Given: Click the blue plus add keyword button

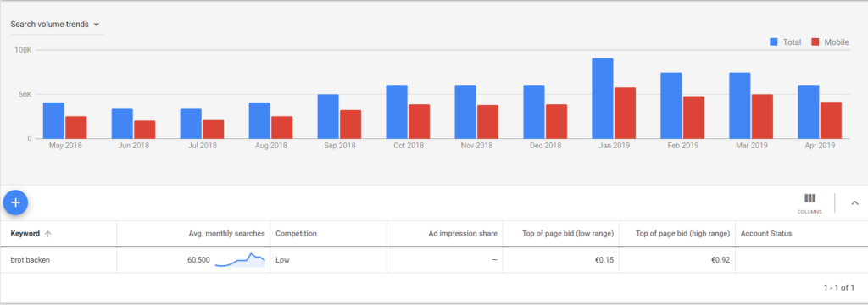Looking at the screenshot, I should [x=15, y=203].
